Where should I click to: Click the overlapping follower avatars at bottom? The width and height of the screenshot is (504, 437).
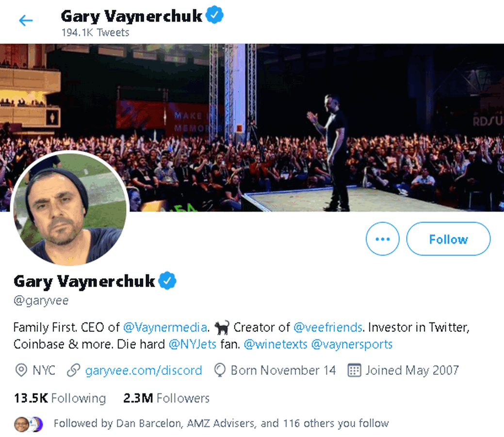pyautogui.click(x=28, y=423)
